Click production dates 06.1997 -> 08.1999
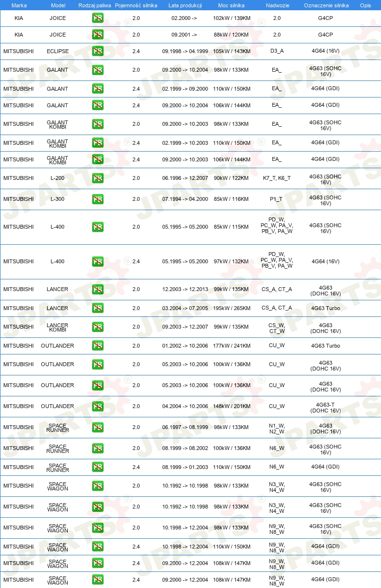Image resolution: width=381 pixels, height=588 pixels. click(185, 428)
